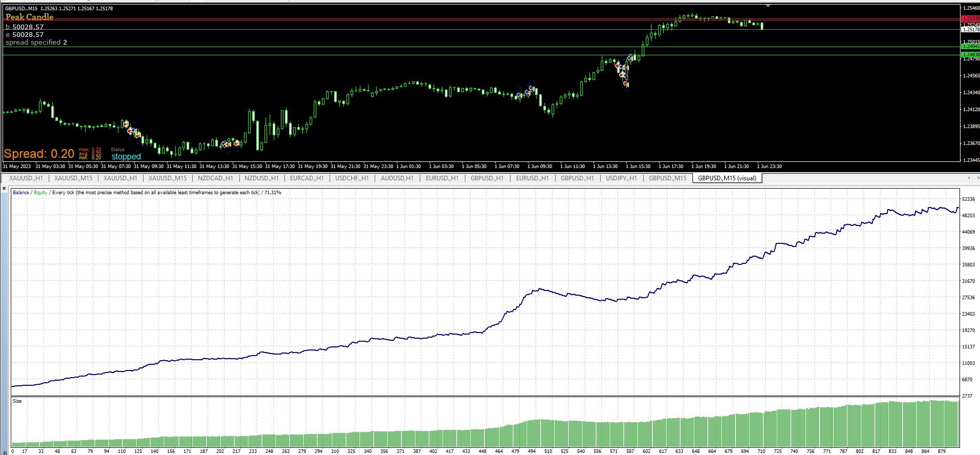Click the 879 trade number on graph axis
Image resolution: width=980 pixels, height=455 pixels.
pos(942,451)
